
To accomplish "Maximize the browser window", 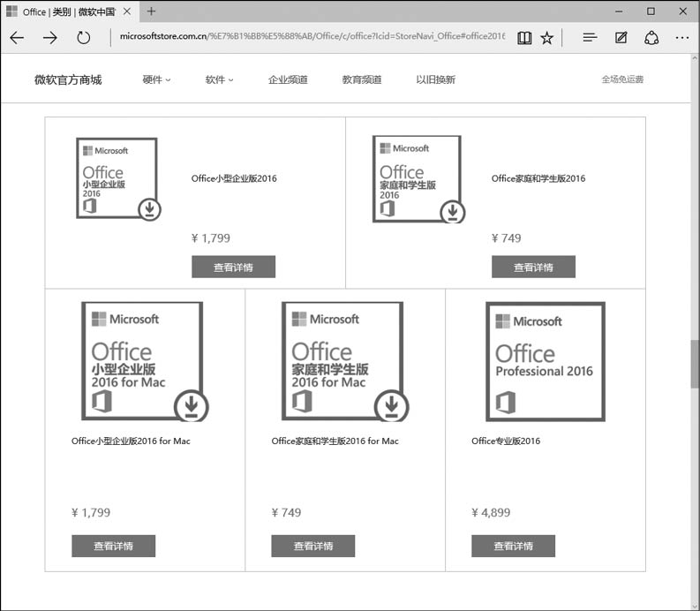I will point(651,11).
